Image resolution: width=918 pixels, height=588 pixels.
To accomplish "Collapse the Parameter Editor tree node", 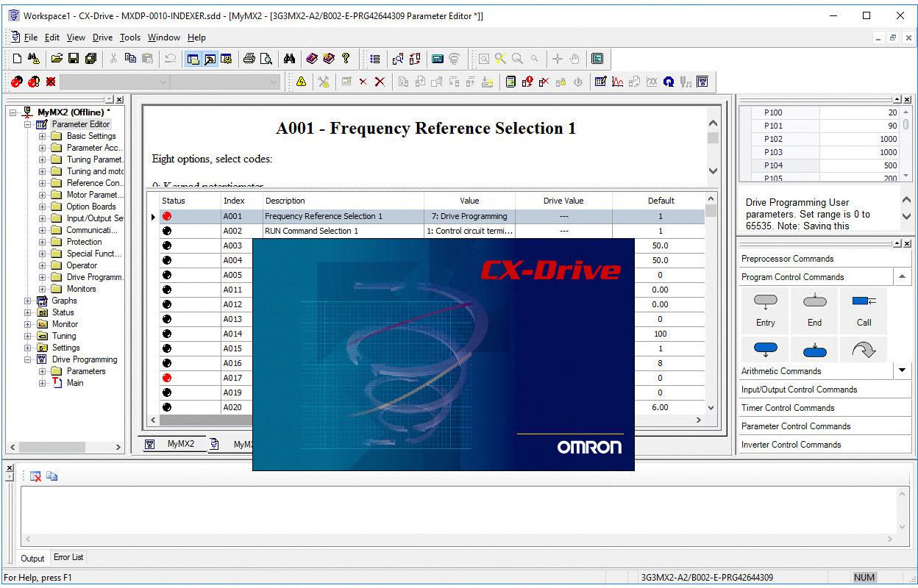I will tap(27, 124).
